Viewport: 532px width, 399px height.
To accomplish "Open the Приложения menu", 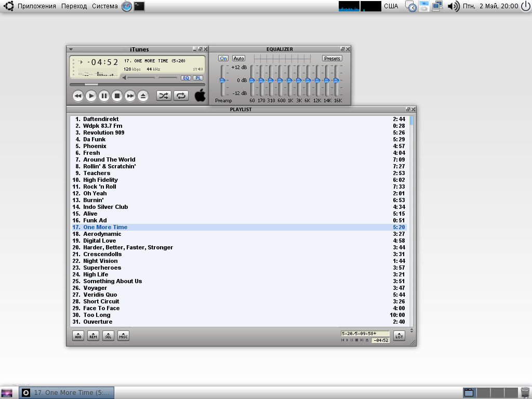I will click(37, 6).
